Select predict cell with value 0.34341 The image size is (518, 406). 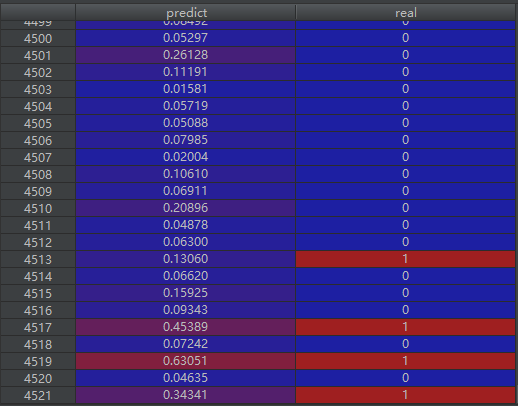point(186,395)
